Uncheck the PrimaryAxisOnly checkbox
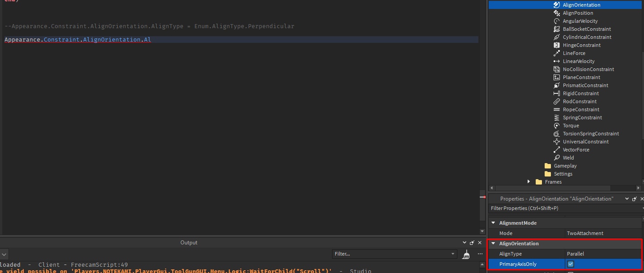 [570, 264]
